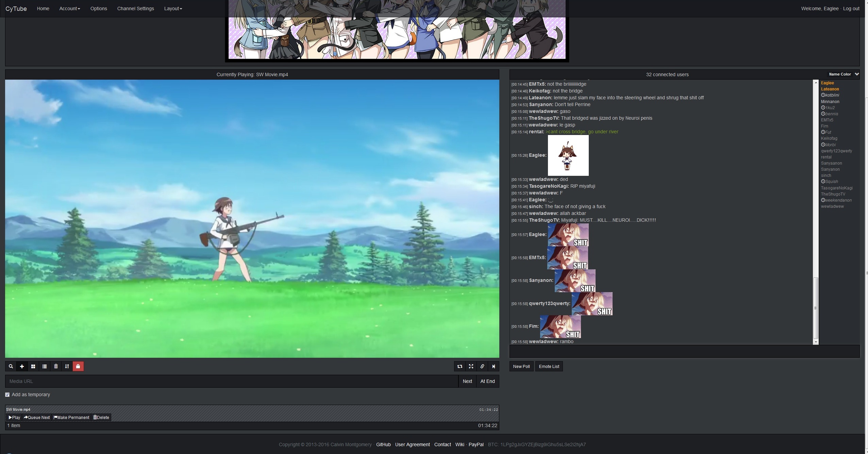868x454 pixels.
Task: Open the embed custom media grid icon
Action: pyautogui.click(x=33, y=366)
